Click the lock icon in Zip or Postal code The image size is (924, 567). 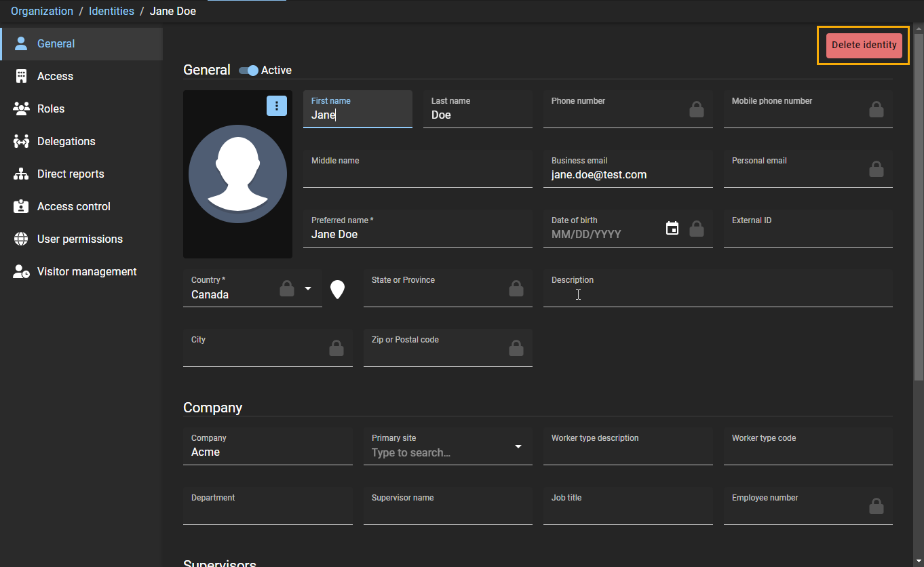(x=516, y=348)
